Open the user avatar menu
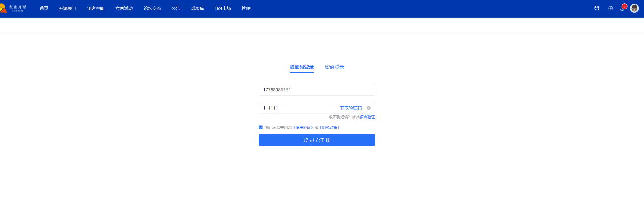644x198 pixels. coord(634,8)
